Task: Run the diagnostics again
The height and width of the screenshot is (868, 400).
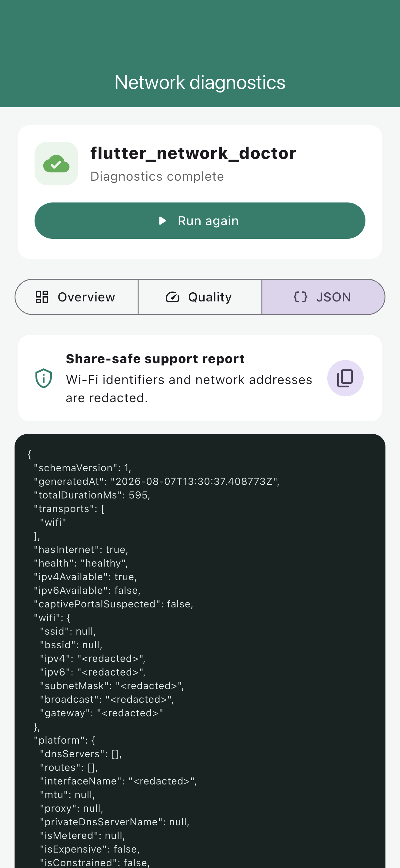Action: 200,221
